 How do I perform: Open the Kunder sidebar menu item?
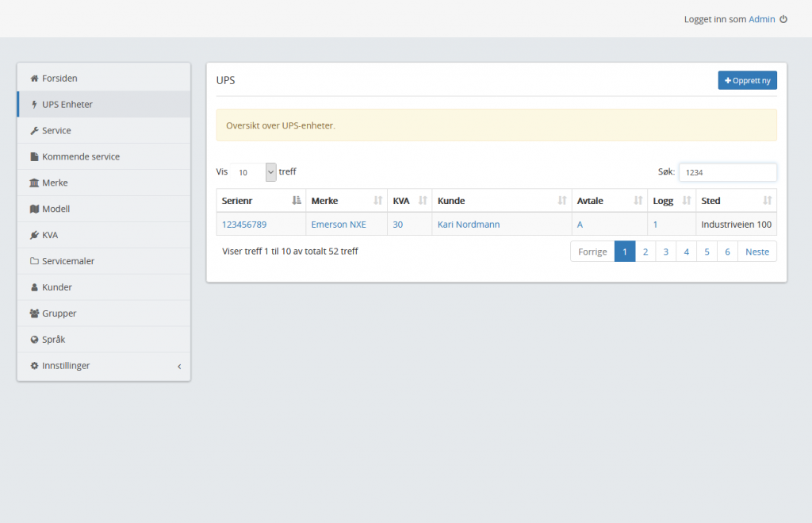(57, 287)
